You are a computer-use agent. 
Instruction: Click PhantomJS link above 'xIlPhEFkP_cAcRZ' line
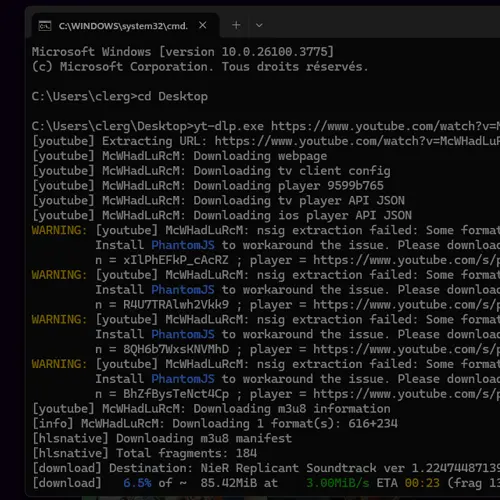point(183,245)
